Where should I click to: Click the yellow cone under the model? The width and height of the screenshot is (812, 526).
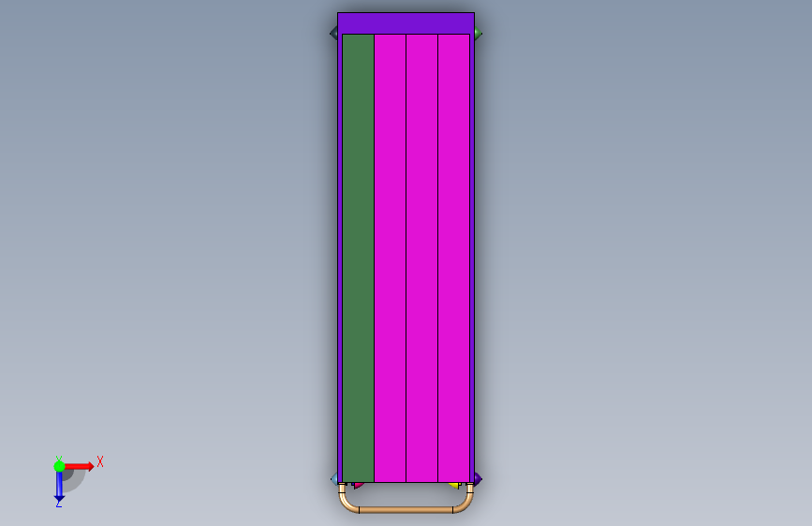[x=453, y=485]
